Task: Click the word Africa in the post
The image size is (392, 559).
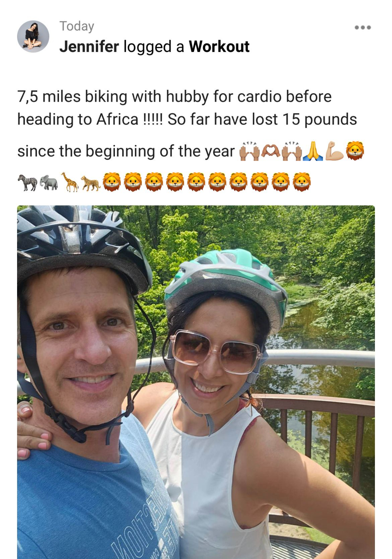Action: (117, 119)
